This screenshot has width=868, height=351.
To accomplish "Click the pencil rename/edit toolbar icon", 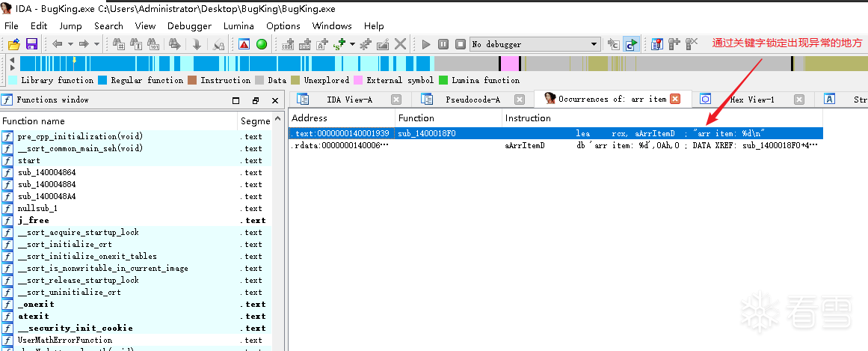I will pos(383,44).
